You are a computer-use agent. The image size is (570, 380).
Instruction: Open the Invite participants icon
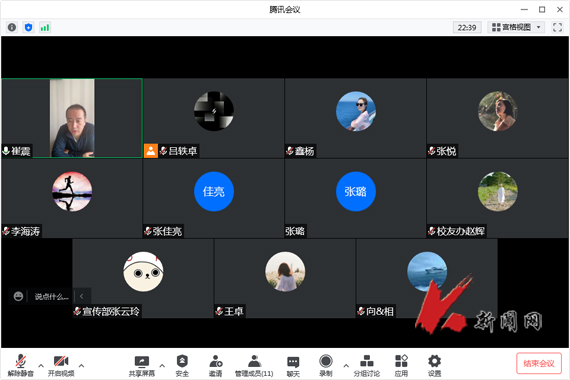point(216,365)
